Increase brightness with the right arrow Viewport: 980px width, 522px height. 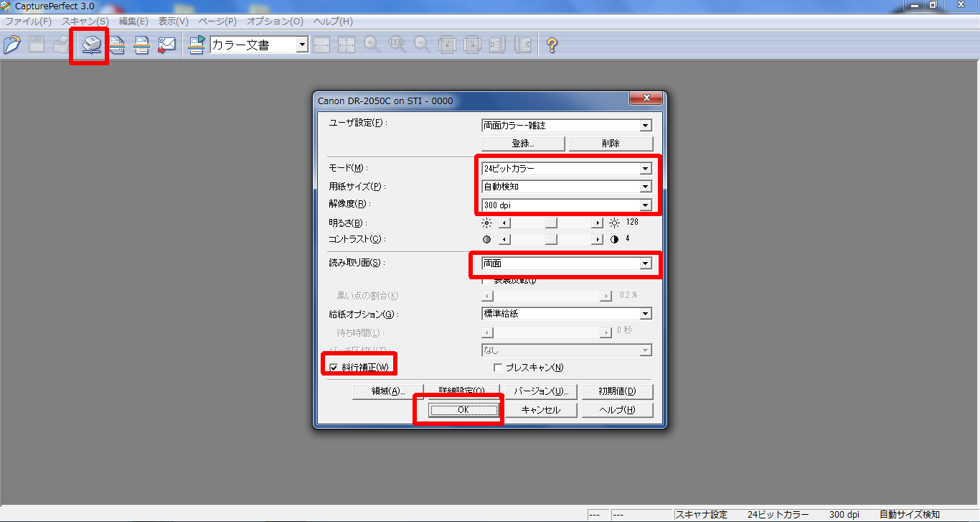(x=597, y=223)
